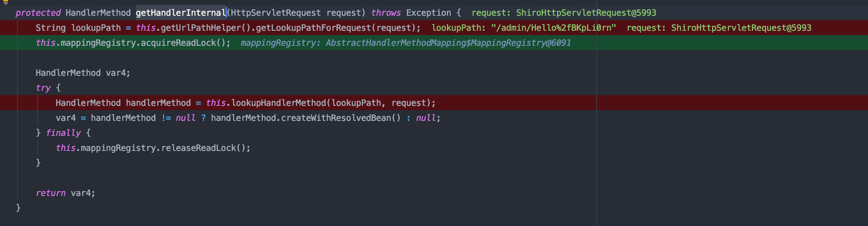Click the mappingRegistry inline debug hint
This screenshot has width=868, height=226.
click(405, 43)
